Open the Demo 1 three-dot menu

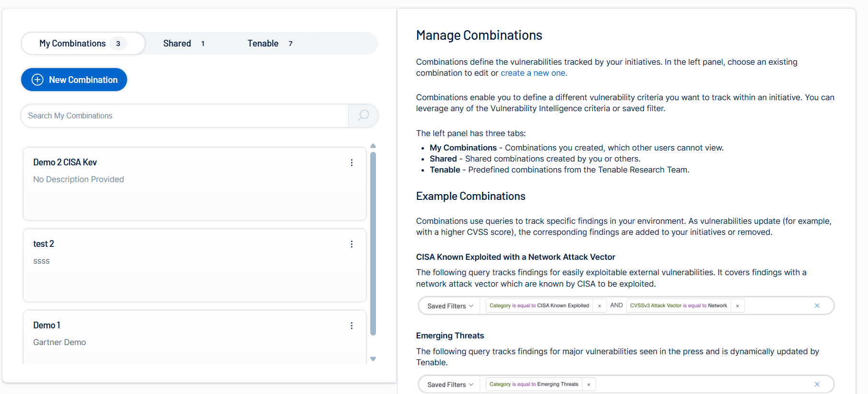[x=352, y=326]
